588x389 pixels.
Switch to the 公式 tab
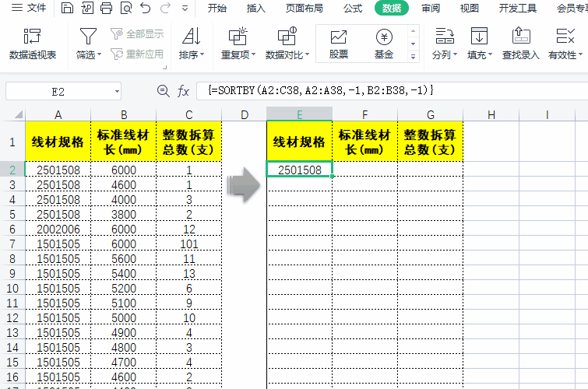click(x=353, y=8)
